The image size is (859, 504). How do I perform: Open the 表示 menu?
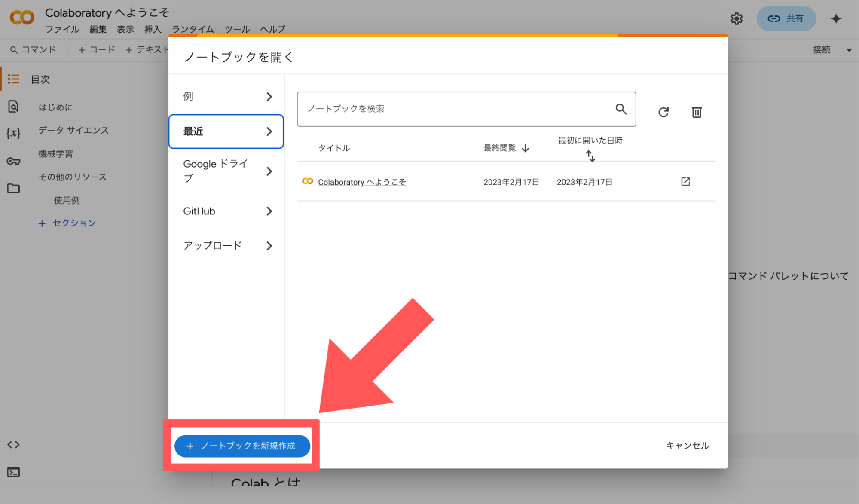125,29
